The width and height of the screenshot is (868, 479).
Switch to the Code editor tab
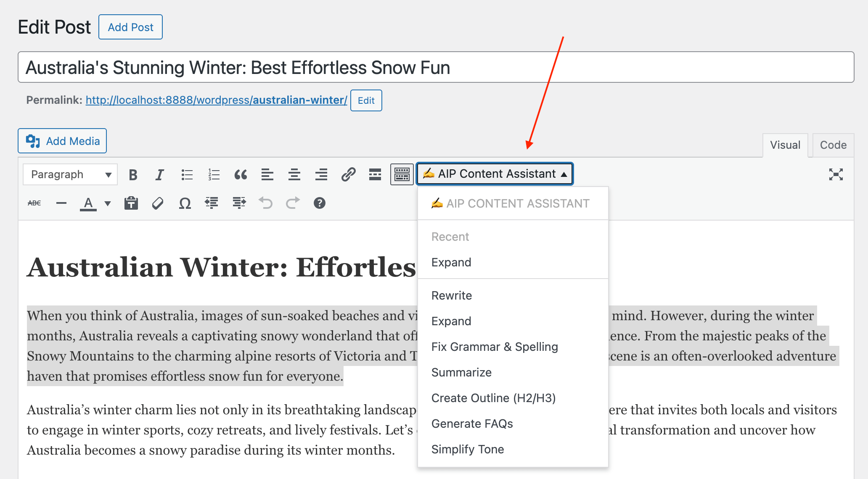[833, 145]
